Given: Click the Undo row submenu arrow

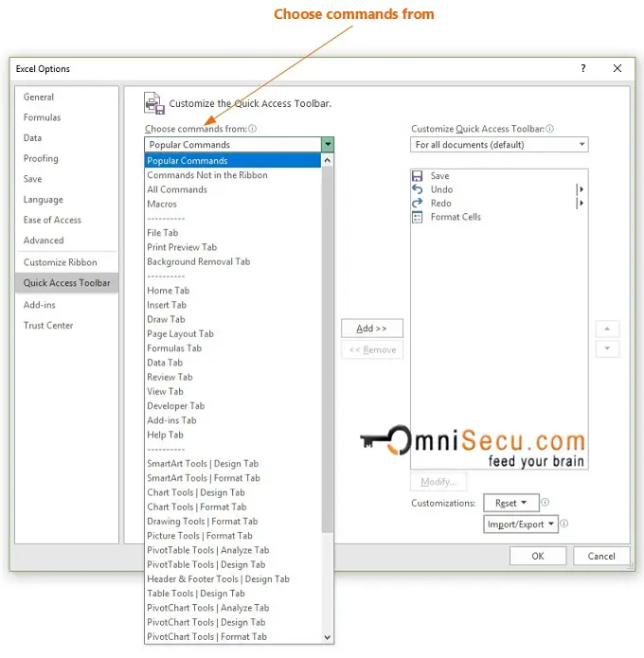Looking at the screenshot, I should 581,189.
